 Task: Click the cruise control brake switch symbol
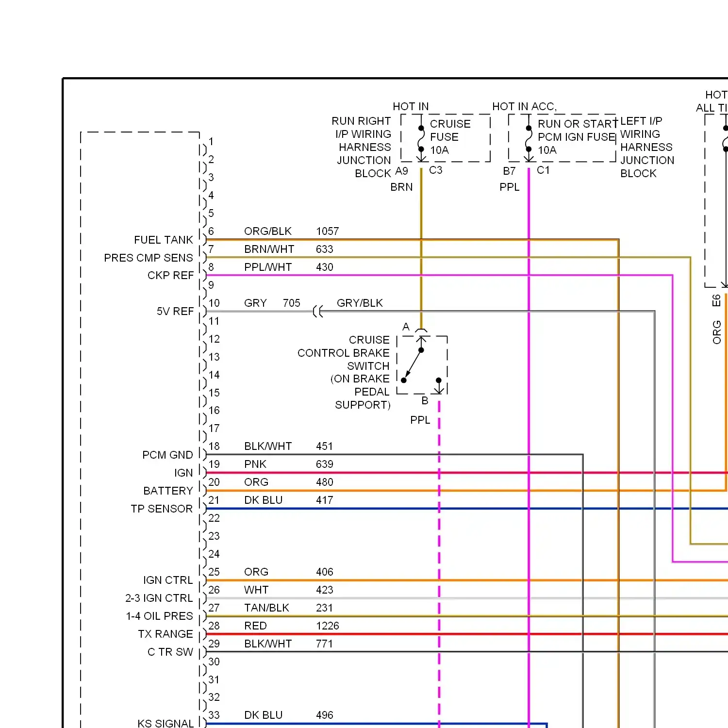pyautogui.click(x=422, y=365)
